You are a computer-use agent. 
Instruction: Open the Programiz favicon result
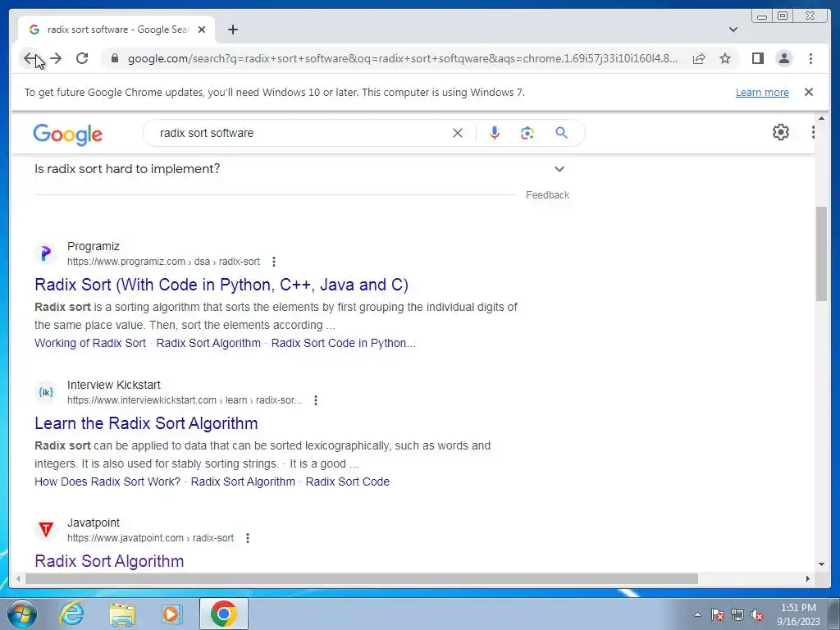point(46,253)
